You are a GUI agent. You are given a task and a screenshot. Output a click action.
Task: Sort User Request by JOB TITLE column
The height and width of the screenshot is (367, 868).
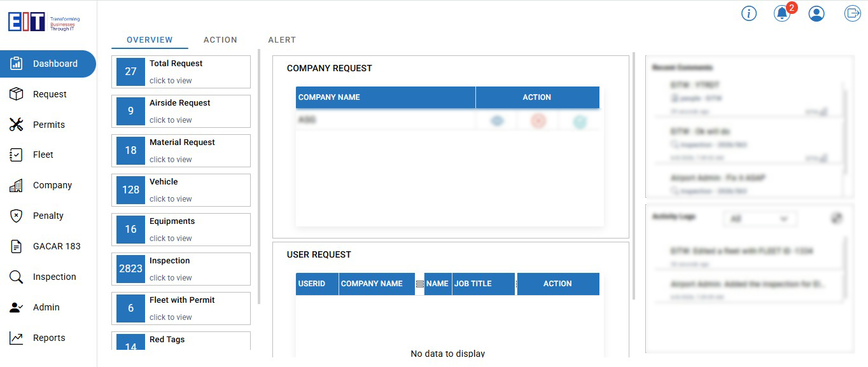coord(484,284)
